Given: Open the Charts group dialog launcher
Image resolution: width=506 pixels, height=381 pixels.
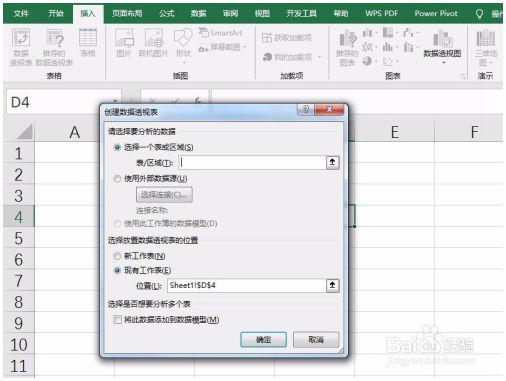Looking at the screenshot, I should (x=463, y=76).
